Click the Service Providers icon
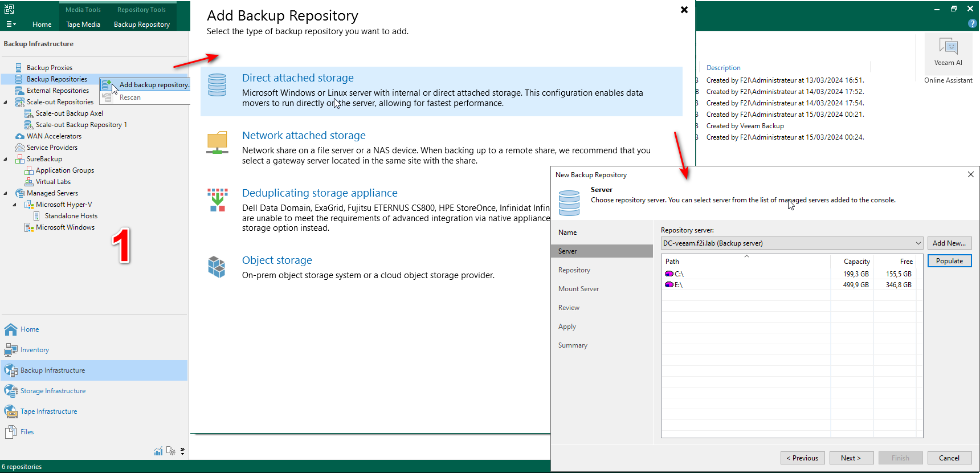Image resolution: width=980 pixels, height=473 pixels. [x=19, y=148]
